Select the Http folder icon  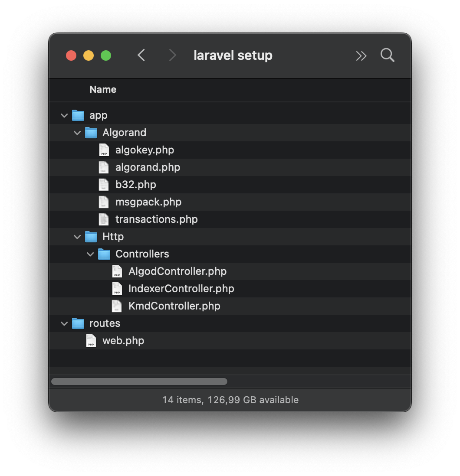click(x=91, y=237)
